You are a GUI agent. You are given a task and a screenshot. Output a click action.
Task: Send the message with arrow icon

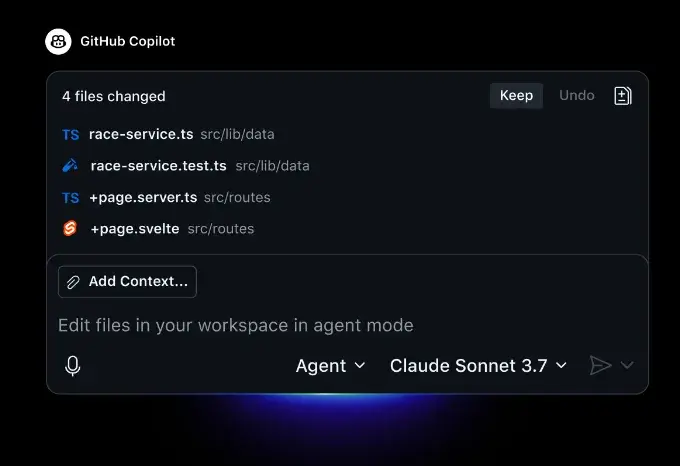point(599,366)
